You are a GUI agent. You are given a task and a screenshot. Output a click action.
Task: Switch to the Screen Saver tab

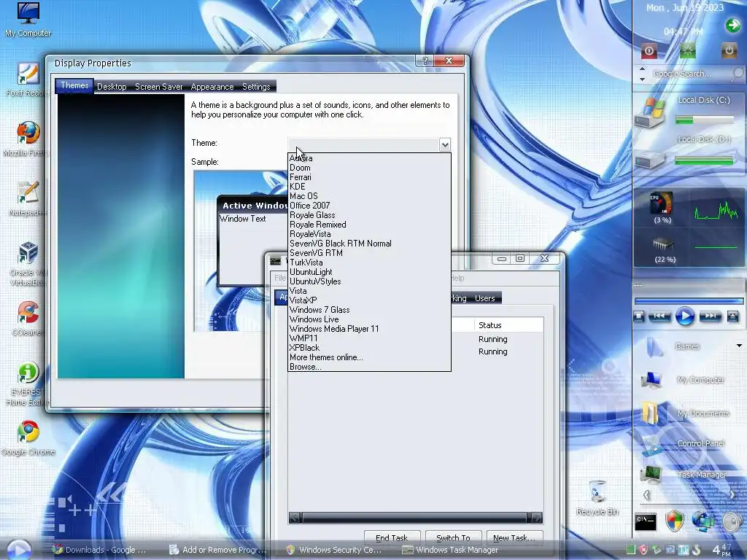(158, 87)
